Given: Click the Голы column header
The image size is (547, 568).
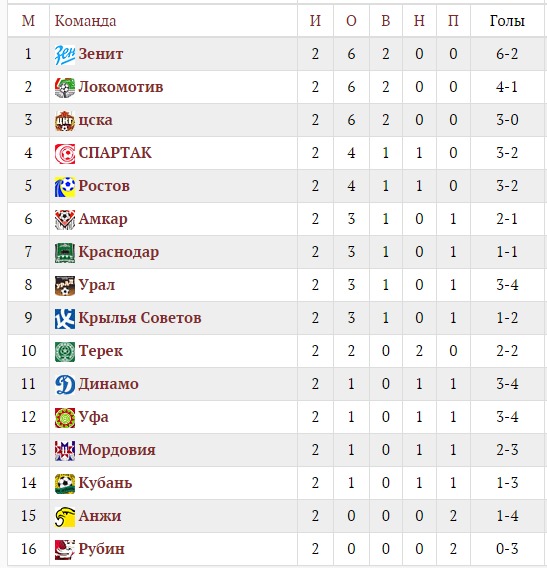Looking at the screenshot, I should point(507,21).
